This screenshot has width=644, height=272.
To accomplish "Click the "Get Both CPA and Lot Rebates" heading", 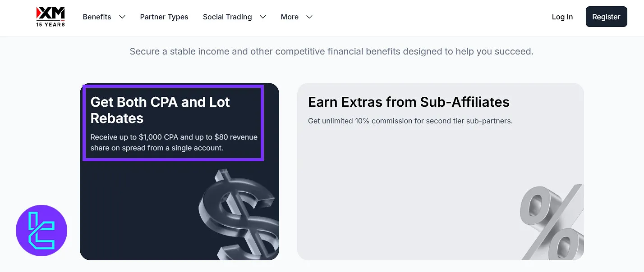I will pos(160,110).
